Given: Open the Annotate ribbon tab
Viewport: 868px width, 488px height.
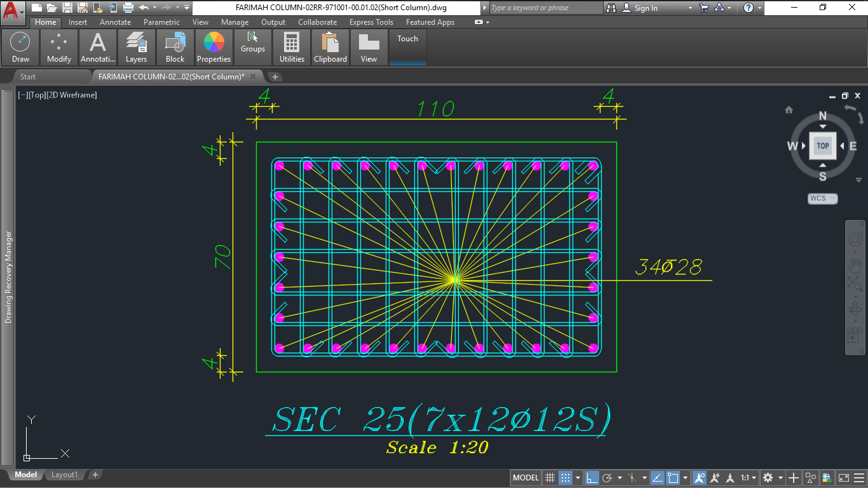Looking at the screenshot, I should coord(115,22).
